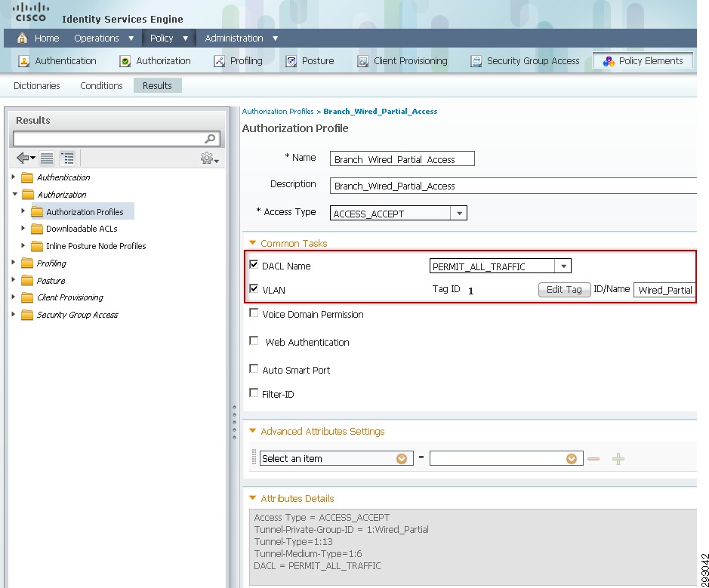This screenshot has height=588, width=709.
Task: Collapse the Authorization tree node
Action: pos(14,194)
